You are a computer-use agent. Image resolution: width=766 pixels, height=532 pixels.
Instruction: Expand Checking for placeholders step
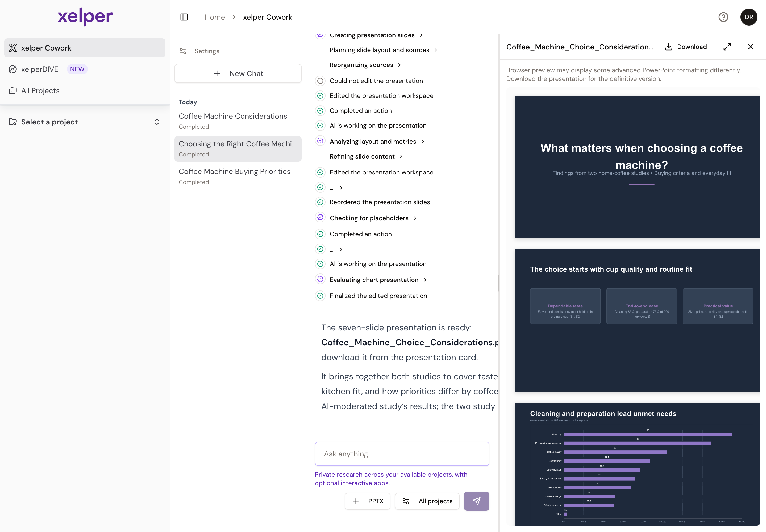(x=373, y=218)
